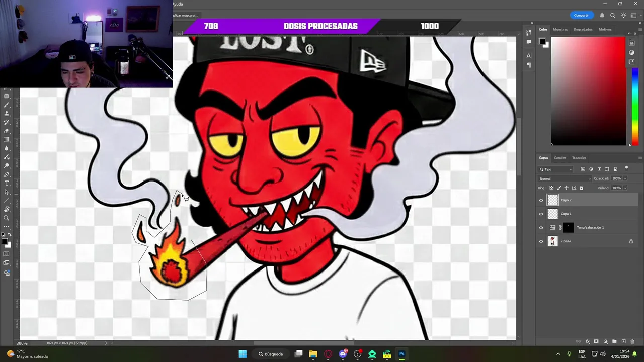Toggle layer filtering switch
Screen dimensions: 644x362
[626, 169]
